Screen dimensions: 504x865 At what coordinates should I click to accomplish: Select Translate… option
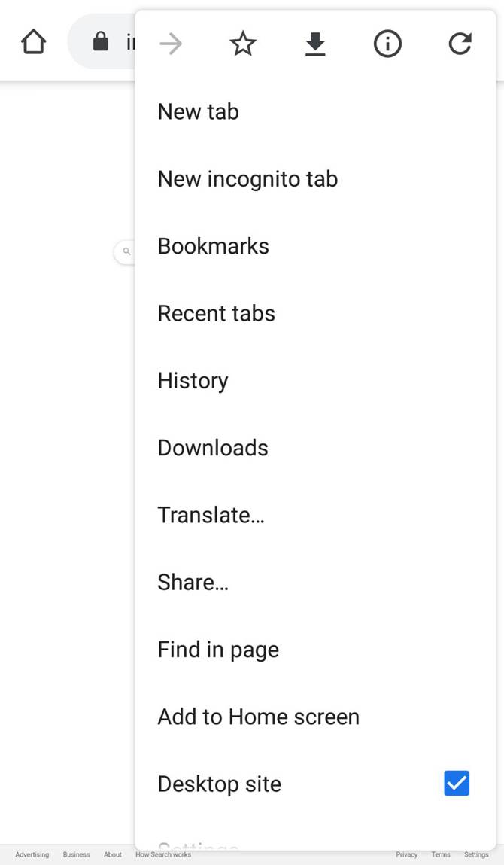pos(211,515)
